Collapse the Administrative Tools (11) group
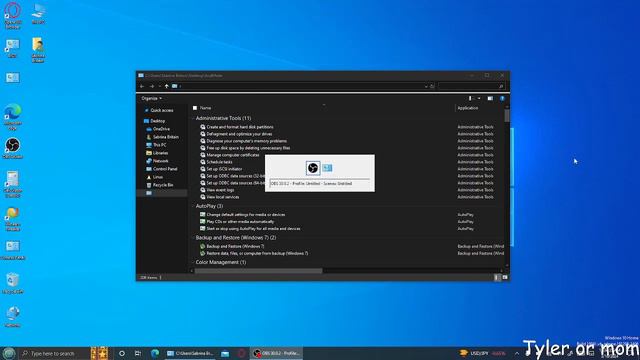 (193, 118)
